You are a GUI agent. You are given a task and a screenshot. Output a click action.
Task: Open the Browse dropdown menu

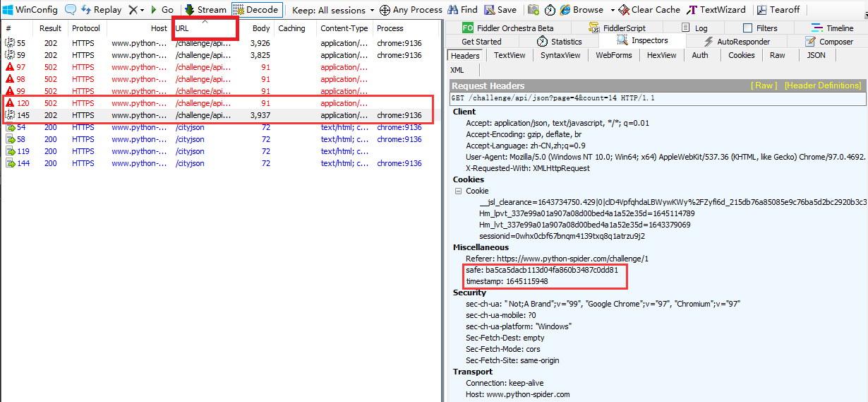[612, 10]
